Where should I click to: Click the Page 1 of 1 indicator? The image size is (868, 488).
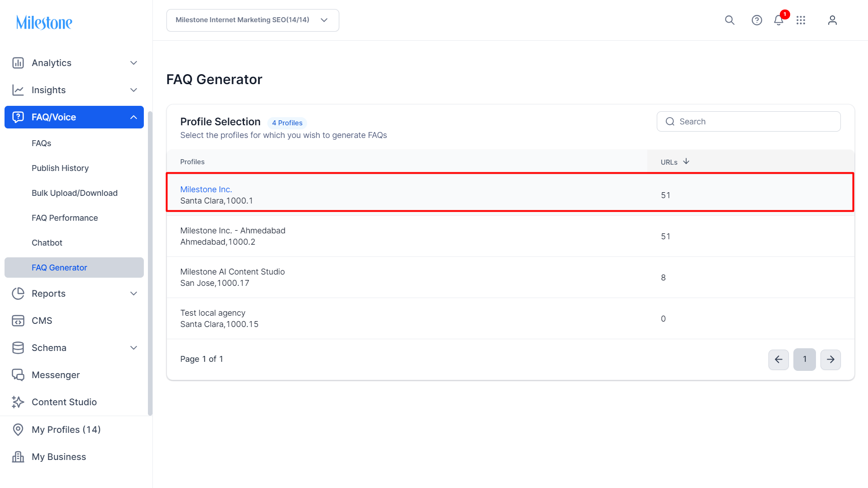[202, 359]
